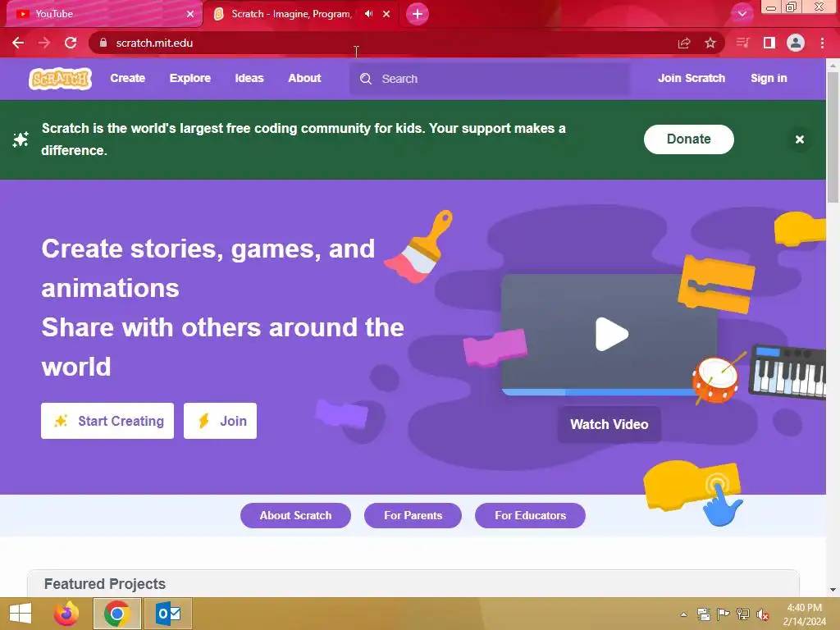Share this page using the share icon
The width and height of the screenshot is (840, 630).
[x=684, y=43]
